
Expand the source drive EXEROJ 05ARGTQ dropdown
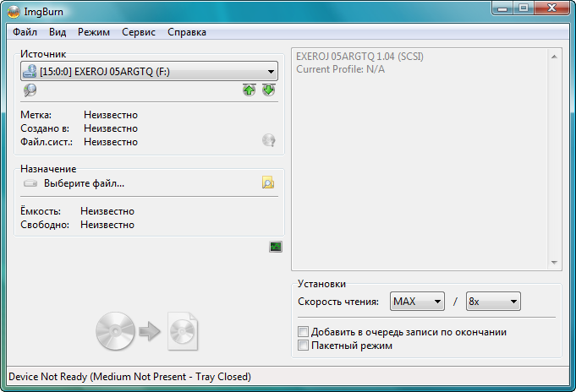tap(149, 71)
